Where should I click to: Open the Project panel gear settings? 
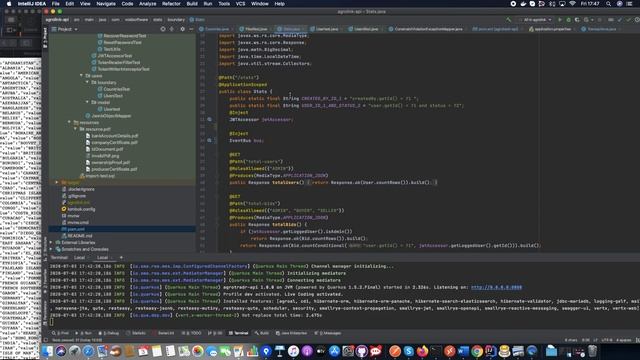click(x=182, y=29)
